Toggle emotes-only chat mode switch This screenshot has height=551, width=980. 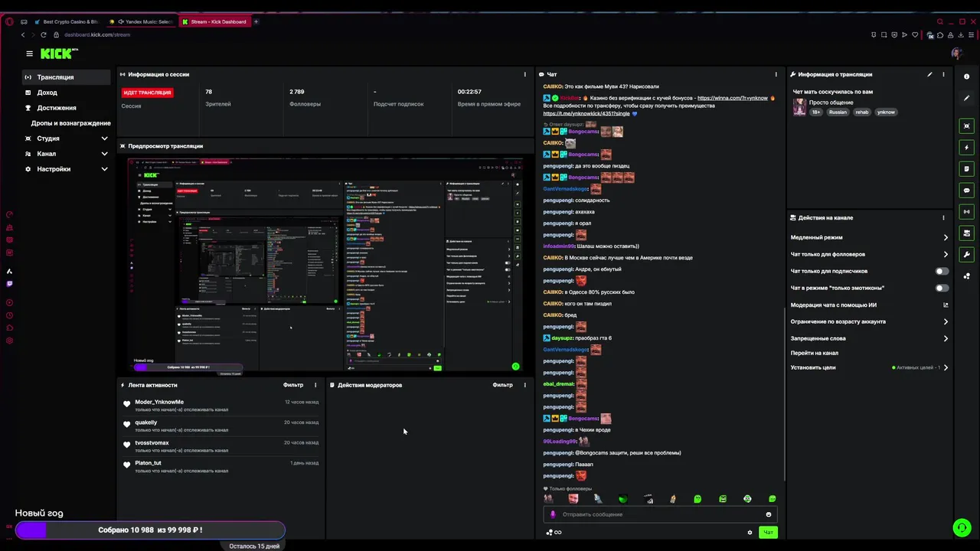click(x=942, y=288)
